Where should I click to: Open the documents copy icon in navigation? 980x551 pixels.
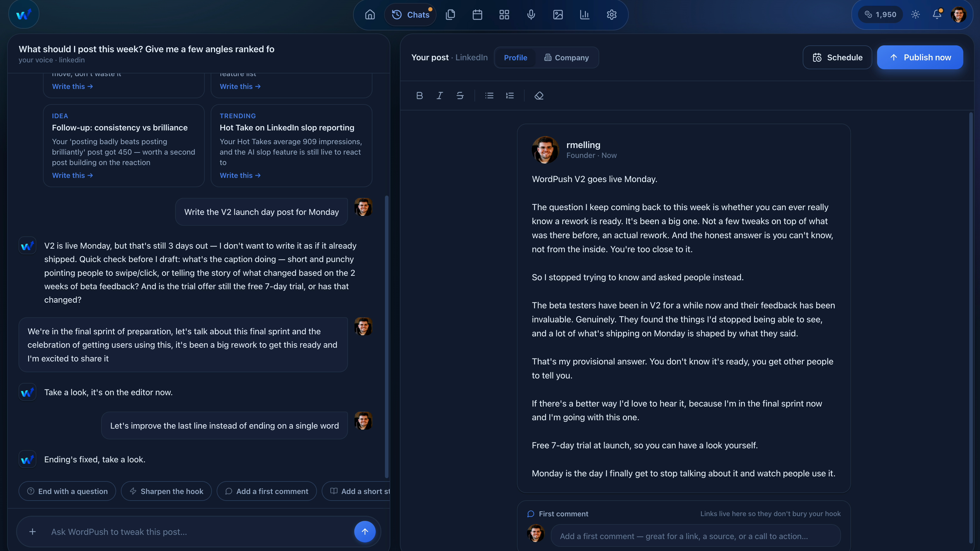pyautogui.click(x=451, y=15)
